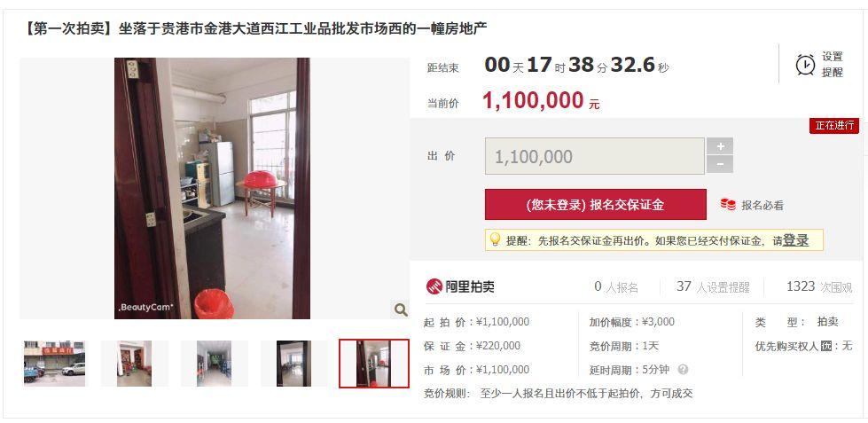Select the corridor thumbnail
The width and height of the screenshot is (868, 423).
215,364
